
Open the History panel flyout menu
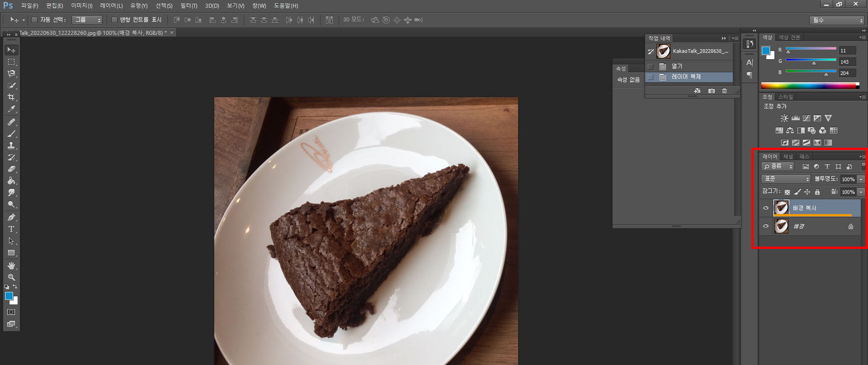click(x=735, y=38)
